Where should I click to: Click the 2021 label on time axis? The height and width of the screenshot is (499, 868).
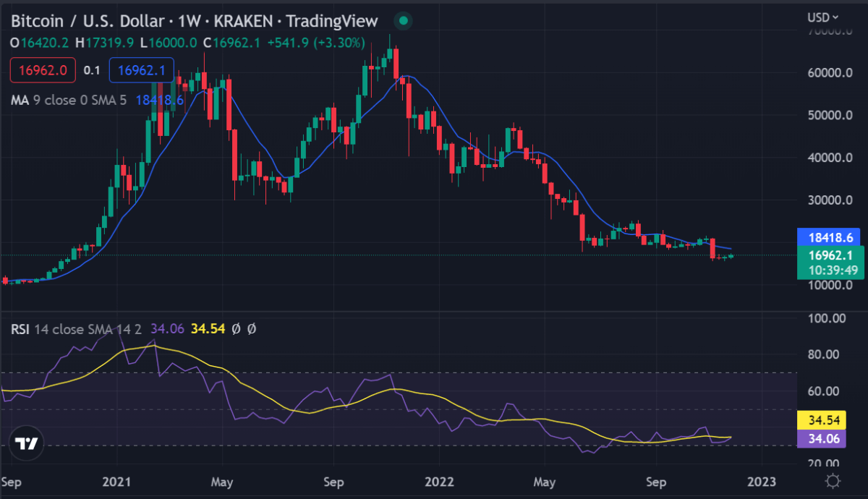click(x=116, y=481)
